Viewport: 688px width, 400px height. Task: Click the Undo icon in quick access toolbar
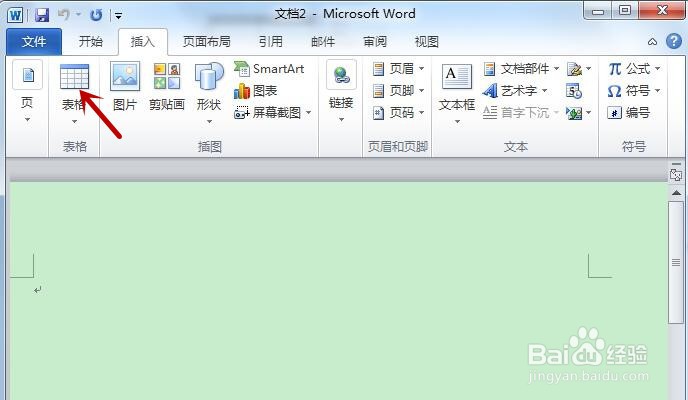[64, 15]
